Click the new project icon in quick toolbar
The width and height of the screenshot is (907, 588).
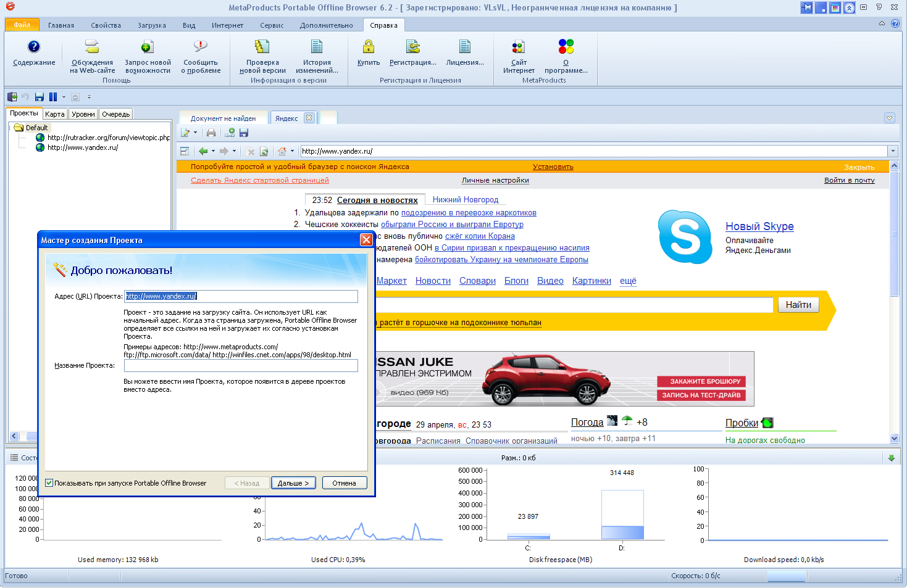12,97
